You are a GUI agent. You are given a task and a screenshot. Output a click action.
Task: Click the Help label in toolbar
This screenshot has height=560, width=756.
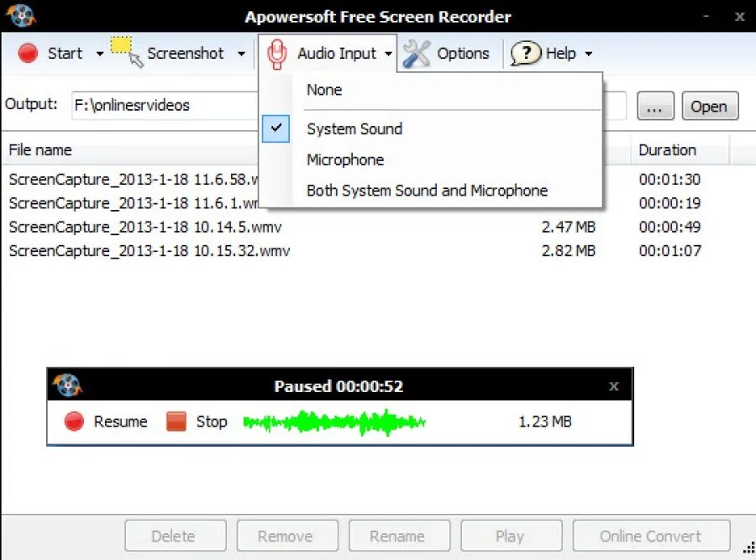coord(561,53)
